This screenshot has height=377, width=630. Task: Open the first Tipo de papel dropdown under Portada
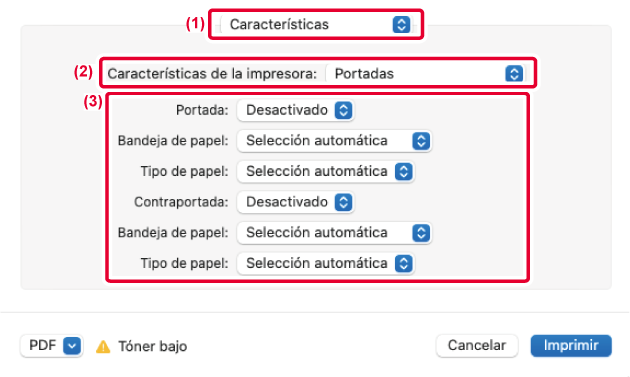pos(325,172)
